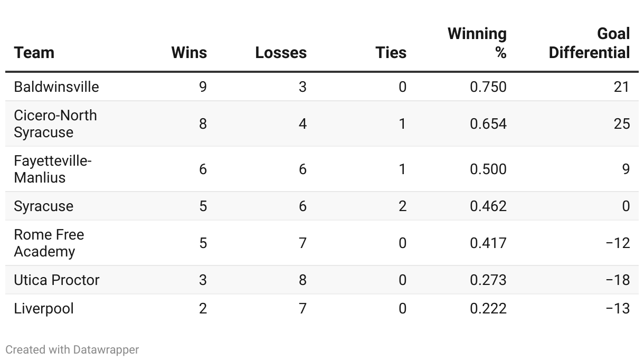
Task: Click the Fayetteville-Manlius team name
Action: pos(53,169)
